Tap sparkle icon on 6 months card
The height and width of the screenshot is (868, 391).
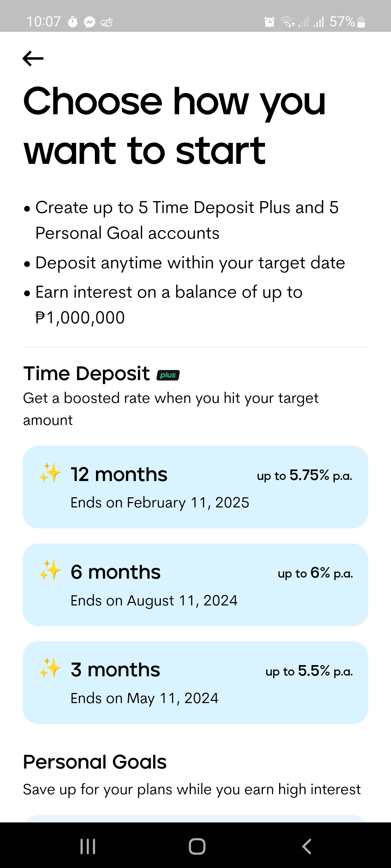tap(50, 570)
